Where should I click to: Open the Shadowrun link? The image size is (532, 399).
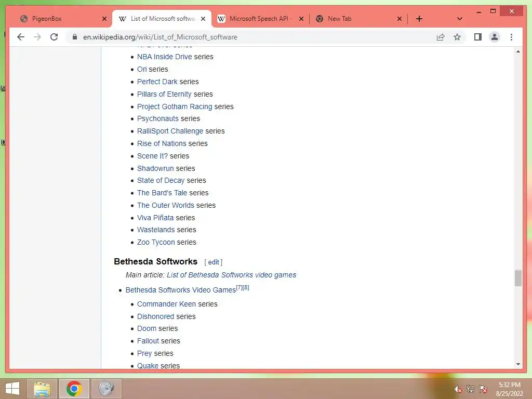click(155, 168)
